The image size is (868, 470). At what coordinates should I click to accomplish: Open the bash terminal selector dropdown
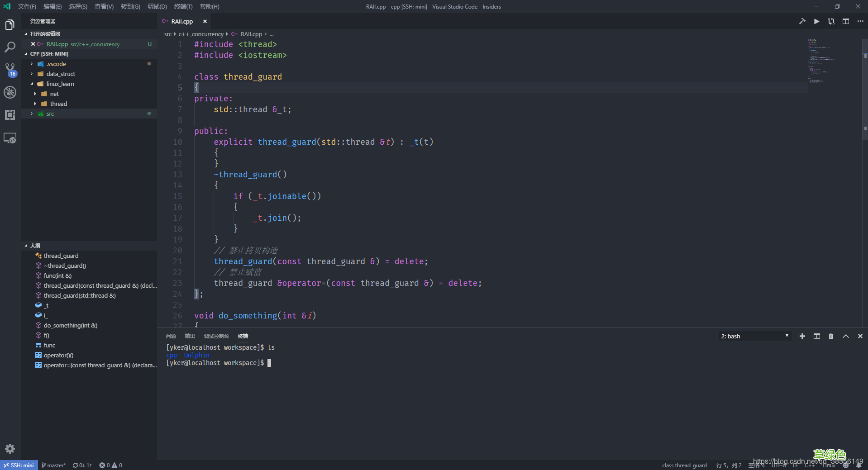(x=754, y=336)
